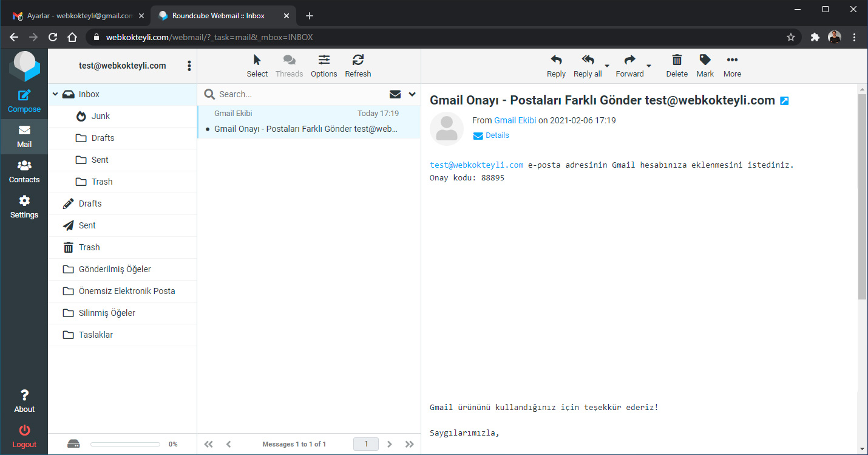Screen dimensions: 868x455
Task: Close the Ayarlar Gmail tab
Action: tap(141, 16)
